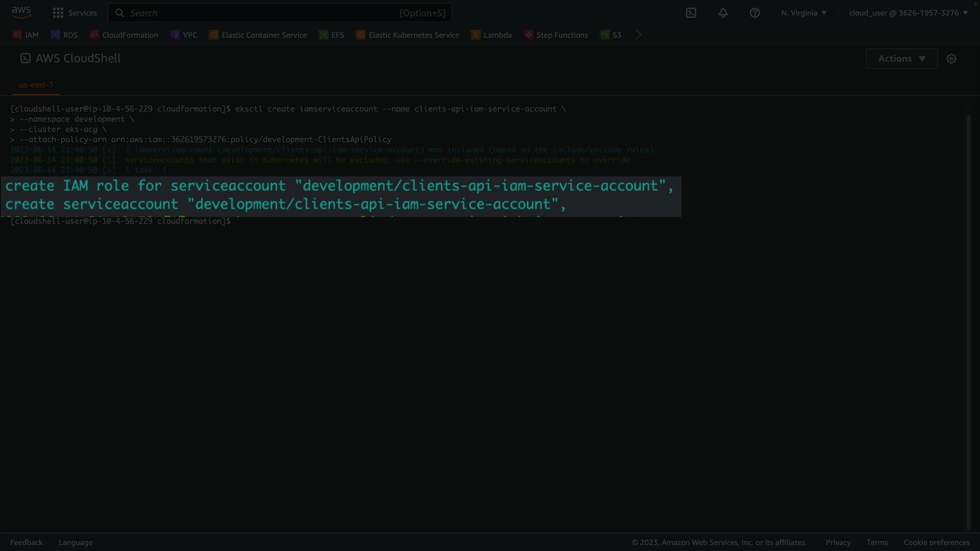The width and height of the screenshot is (980, 551).
Task: Open S3 shortcut in favorites bar
Action: [611, 35]
